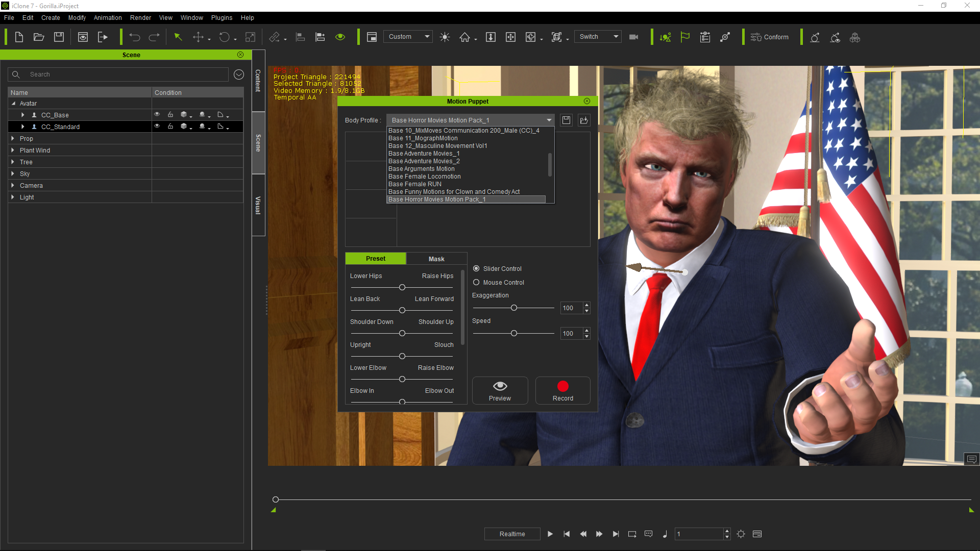The height and width of the screenshot is (551, 980).
Task: Increase the Exaggeration value stepper
Action: point(587,305)
